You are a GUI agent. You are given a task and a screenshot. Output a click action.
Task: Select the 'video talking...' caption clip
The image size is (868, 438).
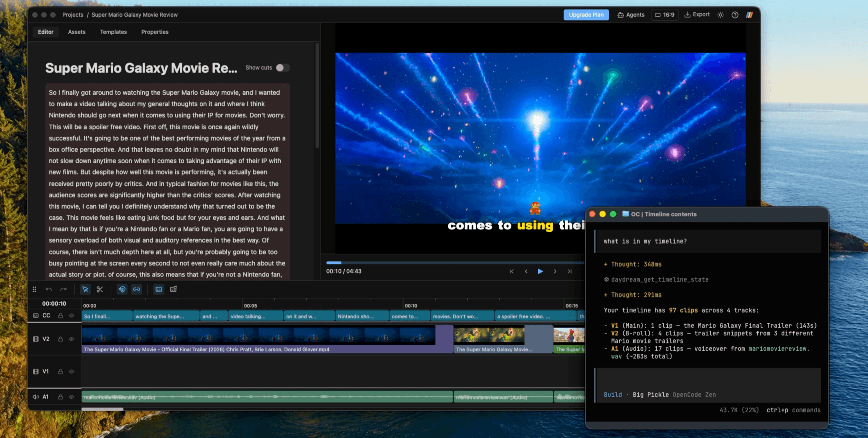pos(256,316)
